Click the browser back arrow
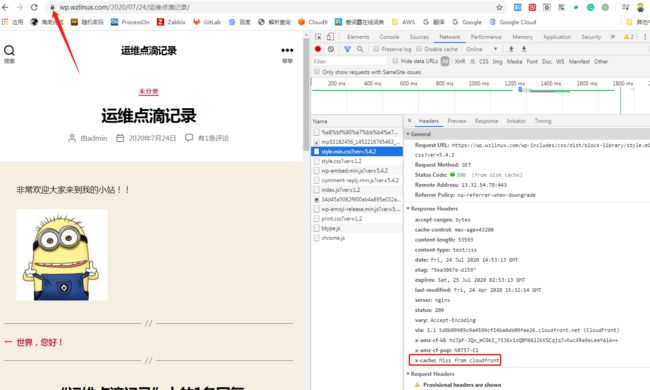This screenshot has height=390, width=650. [5, 7]
